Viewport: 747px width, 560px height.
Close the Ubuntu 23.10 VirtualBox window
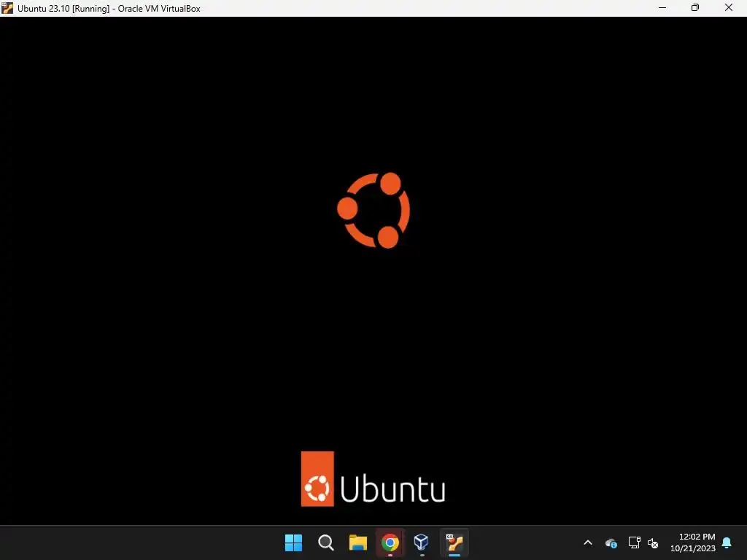[x=729, y=8]
